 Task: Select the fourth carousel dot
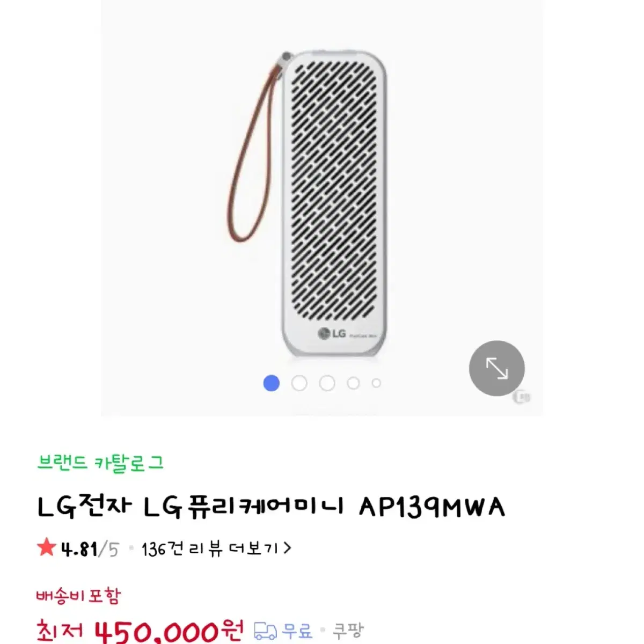click(353, 383)
